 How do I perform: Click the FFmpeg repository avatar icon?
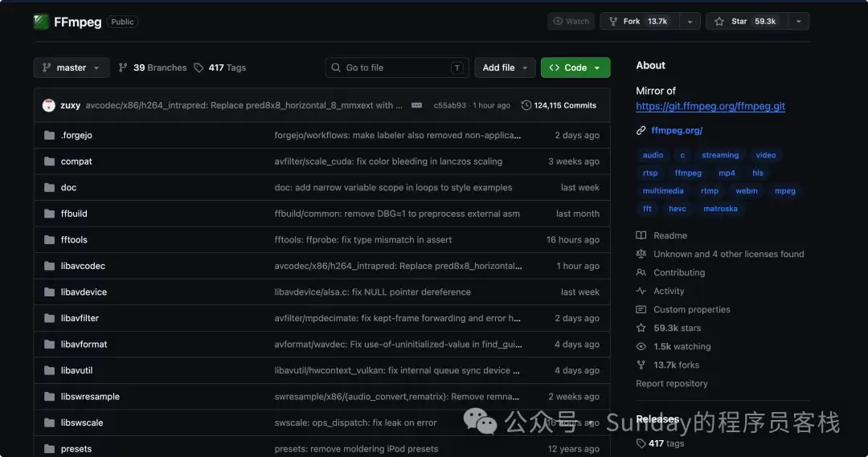coord(41,22)
